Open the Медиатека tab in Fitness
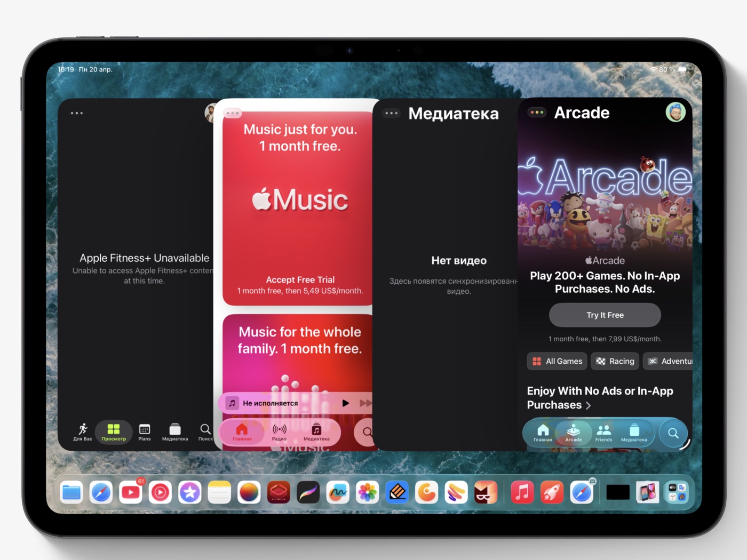 point(175,432)
